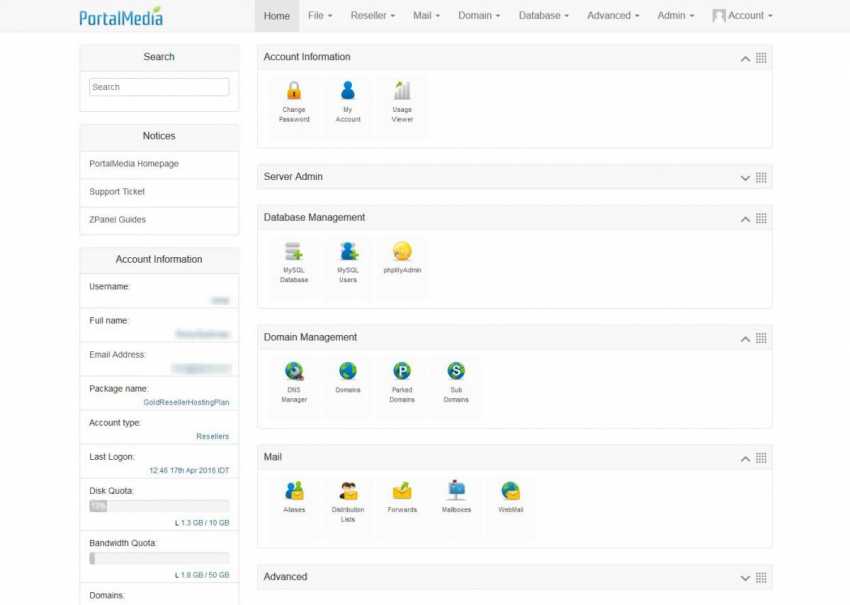Open the File dropdown menu

pyautogui.click(x=320, y=16)
